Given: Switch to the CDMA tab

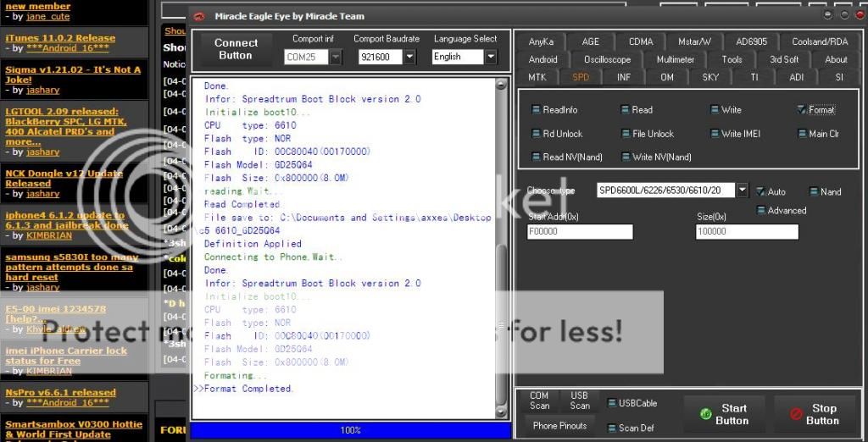Looking at the screenshot, I should click(x=641, y=41).
